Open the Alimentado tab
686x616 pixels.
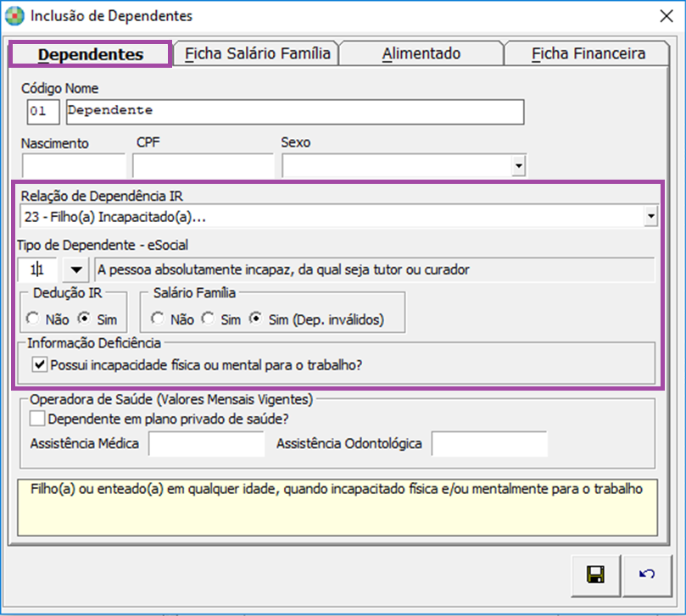(421, 53)
